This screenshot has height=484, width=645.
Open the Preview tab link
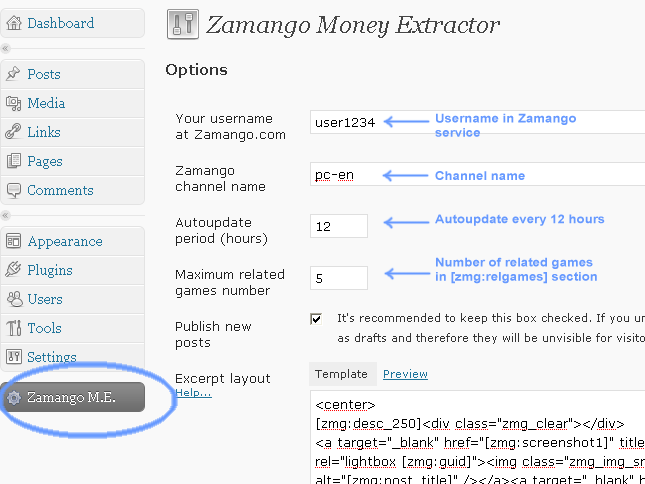(405, 374)
